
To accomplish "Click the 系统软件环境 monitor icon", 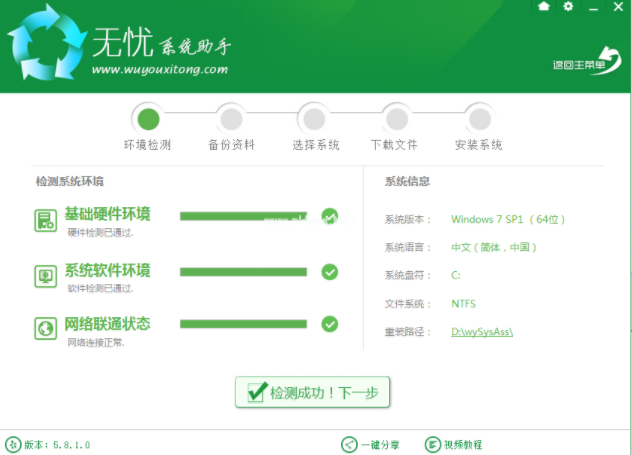I will click(46, 276).
